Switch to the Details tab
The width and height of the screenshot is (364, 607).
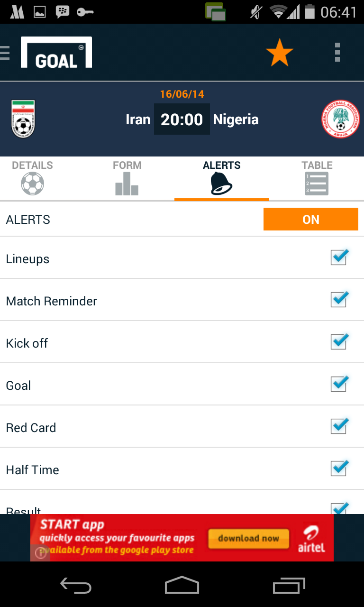[32, 178]
